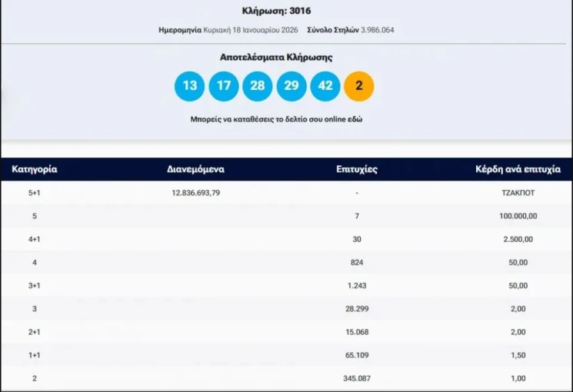Click the 12.836.693,79 distributed amount
This screenshot has height=392, width=573.
(195, 193)
